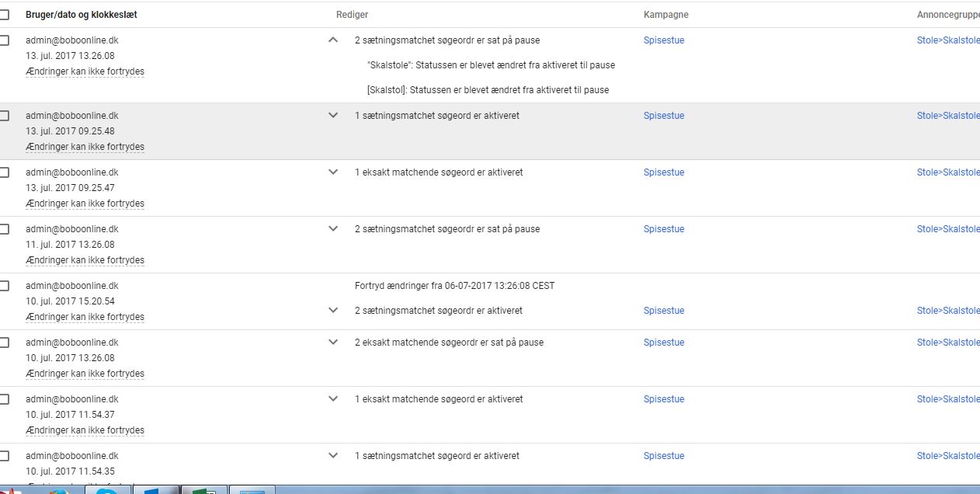
Task: Expand the 13. jul 09.25.47 change details
Action: (x=333, y=172)
